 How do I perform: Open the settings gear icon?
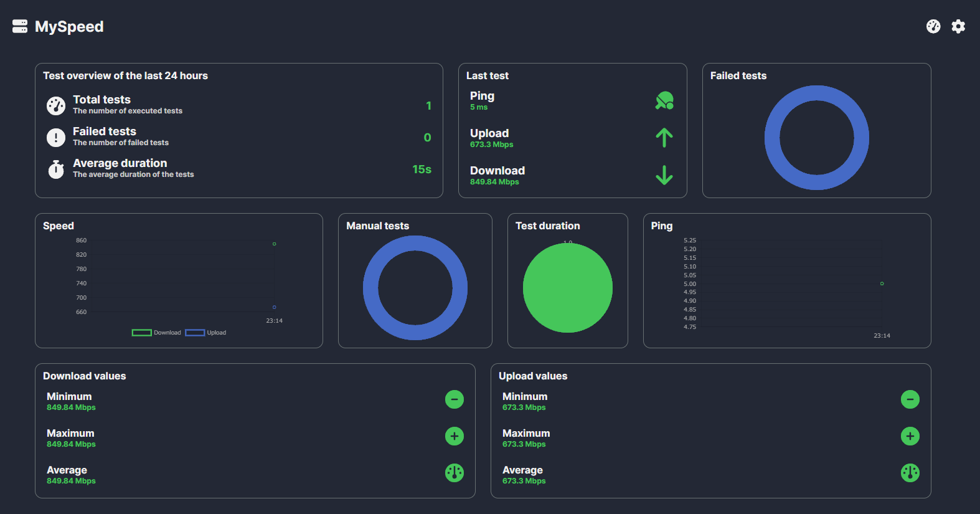pos(958,26)
